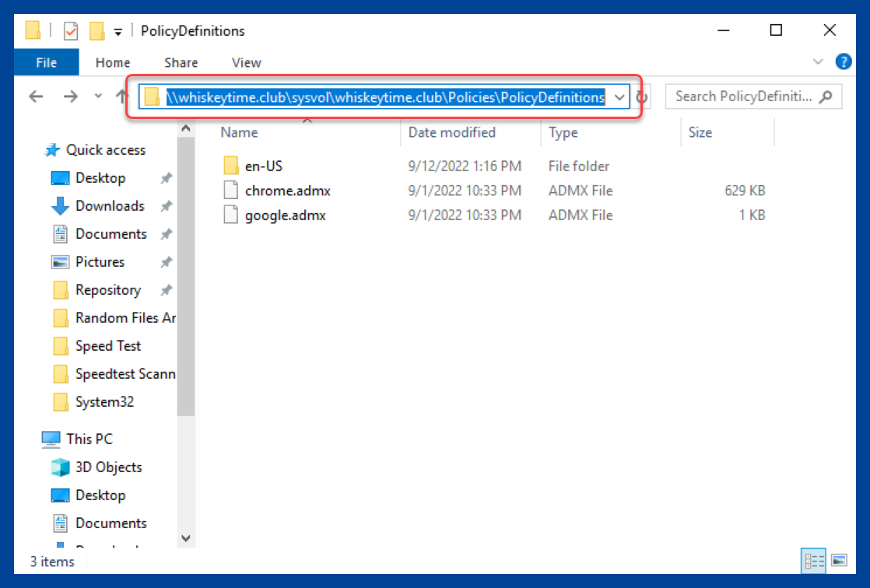Click the Properties quick access toolbar icon
870x588 pixels.
pyautogui.click(x=71, y=31)
